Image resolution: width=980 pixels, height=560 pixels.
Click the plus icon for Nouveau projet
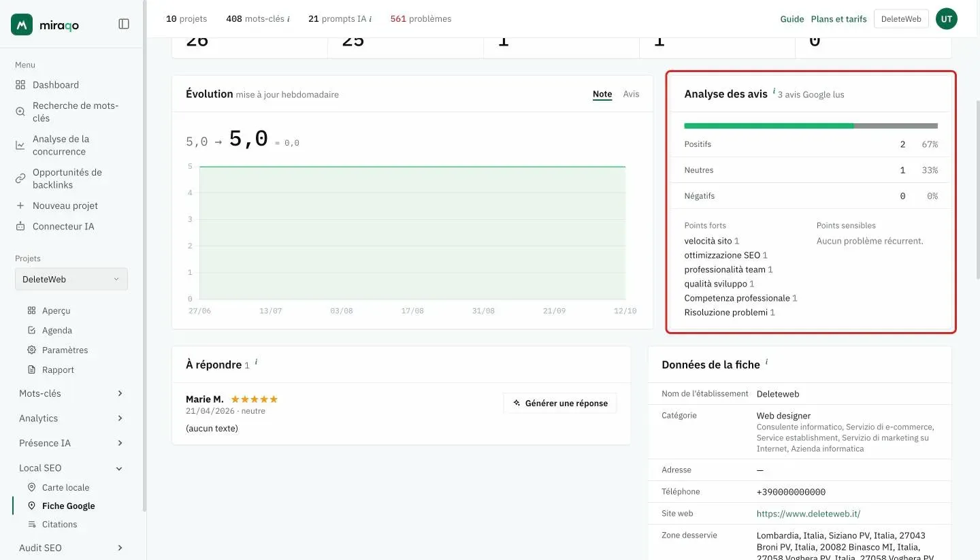[x=20, y=205]
